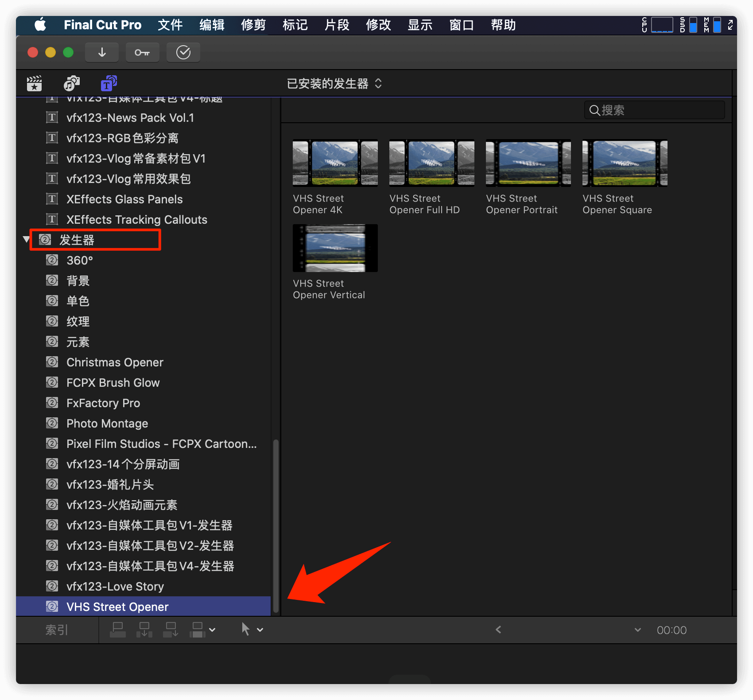Image resolution: width=753 pixels, height=700 pixels.
Task: Show the libraries sidebar clapperboard icon
Action: [34, 83]
